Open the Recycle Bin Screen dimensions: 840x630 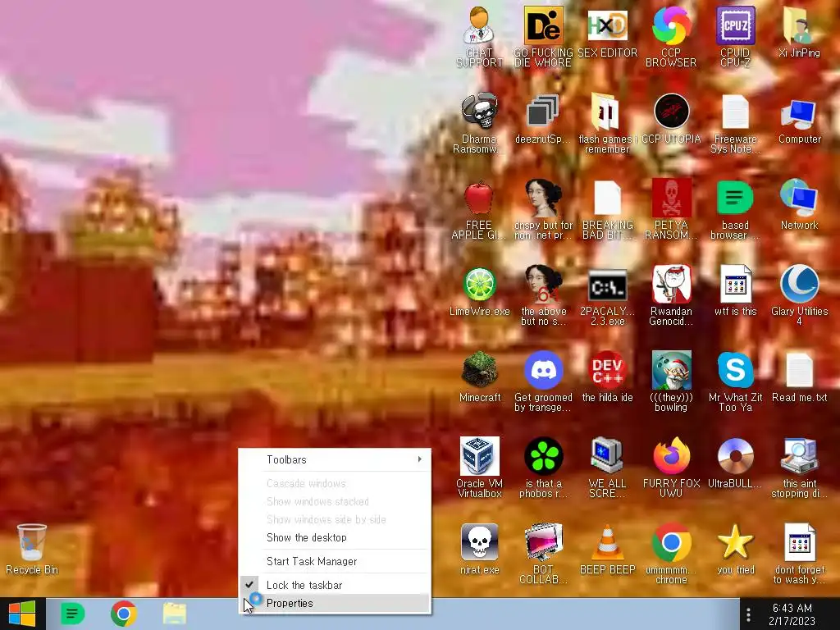pyautogui.click(x=32, y=550)
